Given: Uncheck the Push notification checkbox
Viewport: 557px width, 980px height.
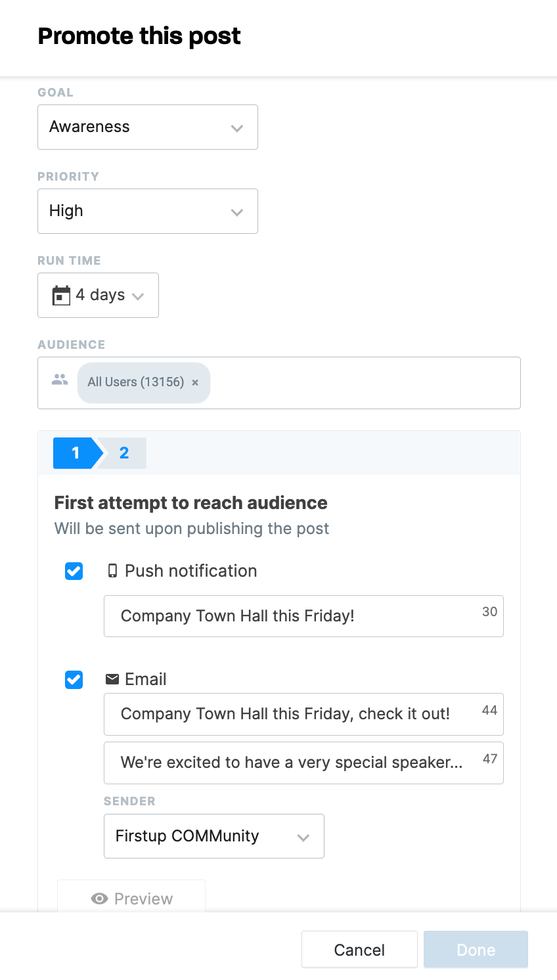Looking at the screenshot, I should pos(74,571).
